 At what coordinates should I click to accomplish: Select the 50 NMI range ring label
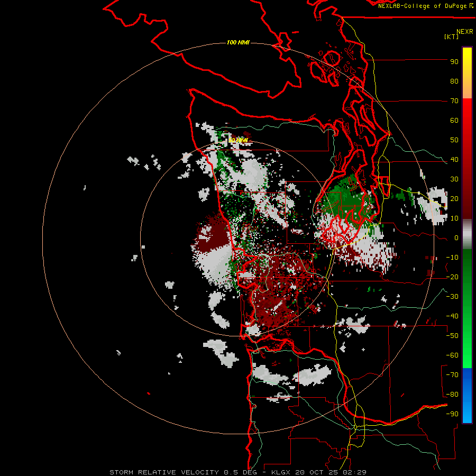tap(239, 140)
